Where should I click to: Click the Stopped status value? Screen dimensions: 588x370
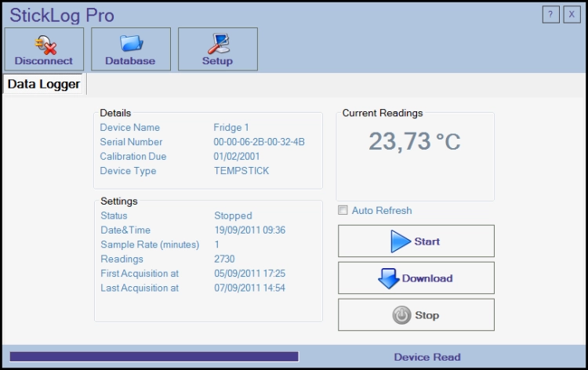tap(233, 216)
